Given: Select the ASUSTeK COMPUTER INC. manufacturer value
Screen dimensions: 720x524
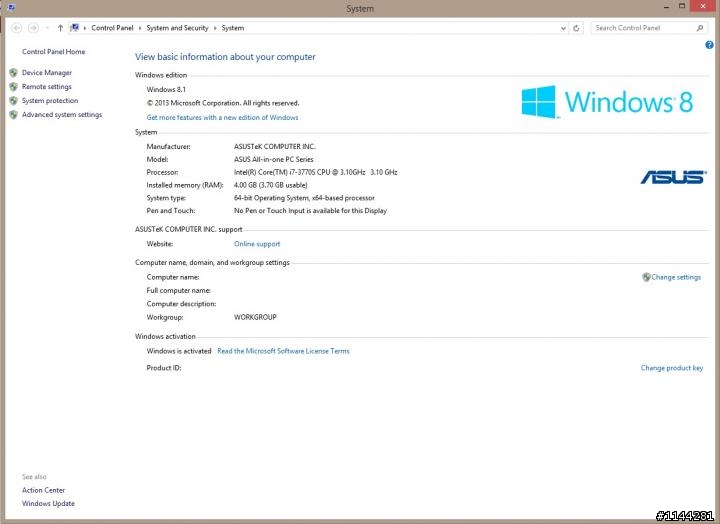Looking at the screenshot, I should (x=275, y=146).
